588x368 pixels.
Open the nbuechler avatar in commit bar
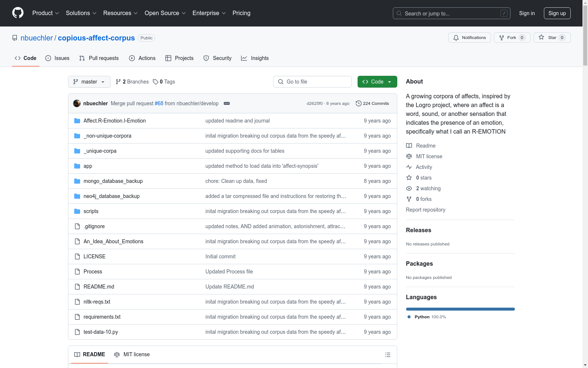coord(77,103)
